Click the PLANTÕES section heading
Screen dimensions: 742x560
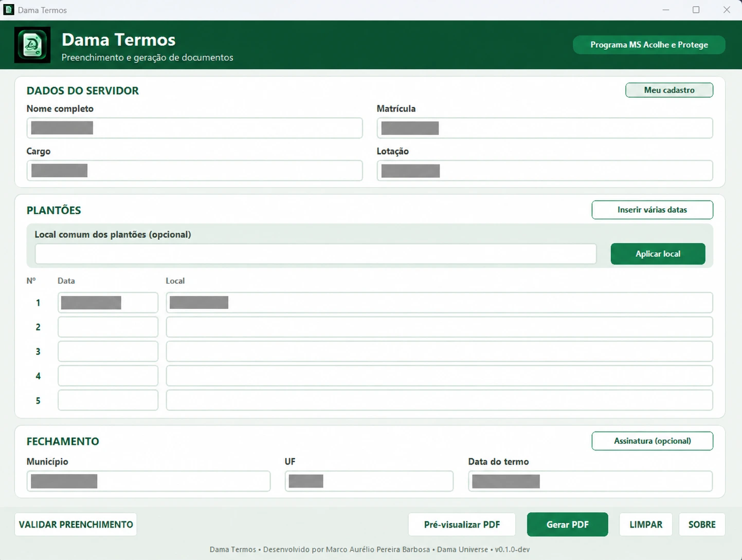tap(54, 210)
